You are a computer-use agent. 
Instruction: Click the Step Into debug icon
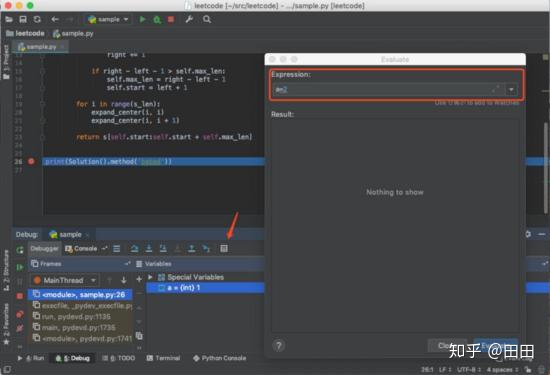149,249
